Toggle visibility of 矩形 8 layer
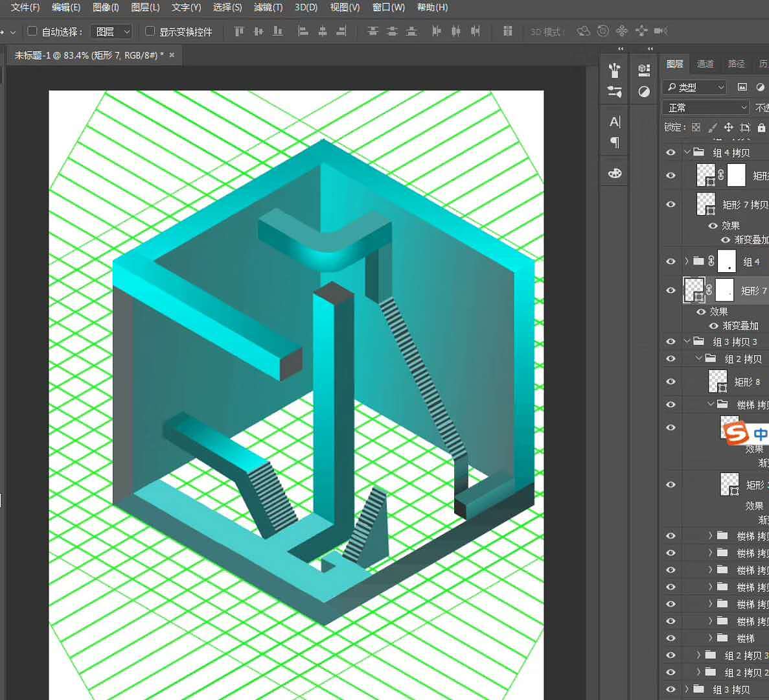The width and height of the screenshot is (769, 700). [x=671, y=382]
